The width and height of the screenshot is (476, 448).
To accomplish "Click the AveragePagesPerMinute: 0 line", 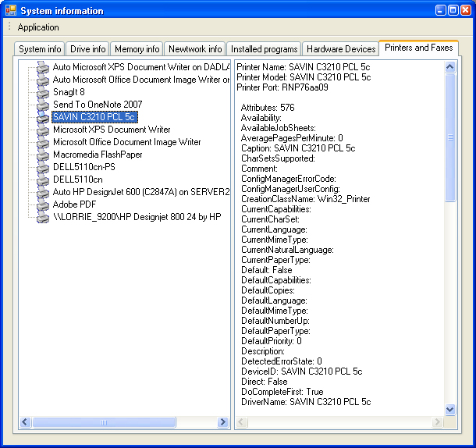I will pos(292,138).
